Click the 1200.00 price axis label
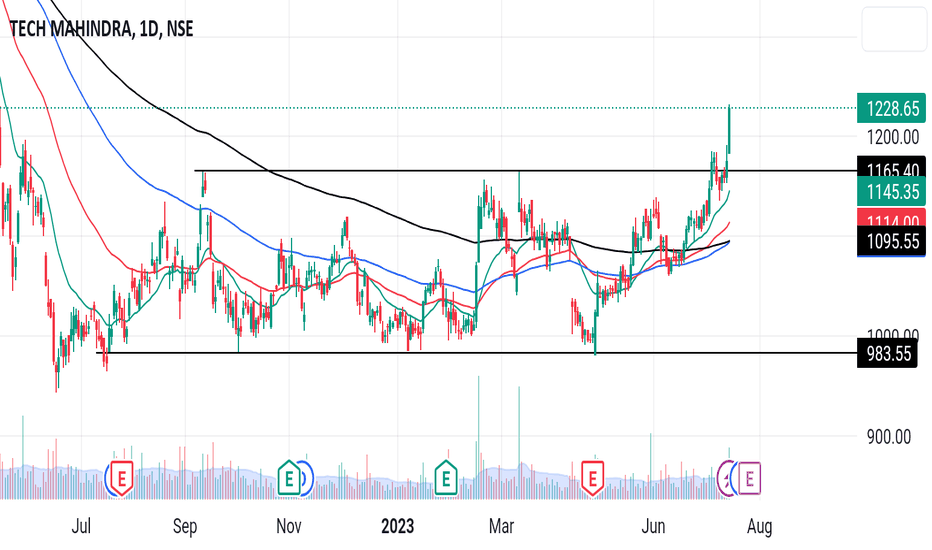The height and width of the screenshot is (550, 932). click(893, 137)
